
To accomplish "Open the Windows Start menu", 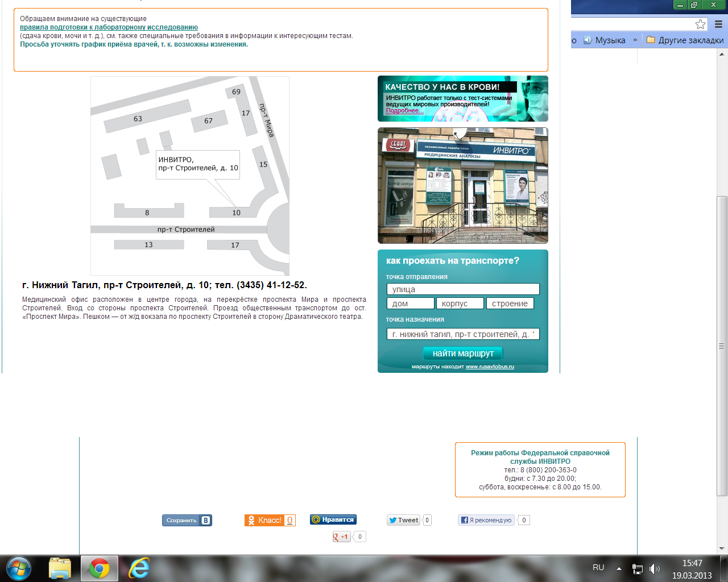I will (18, 568).
